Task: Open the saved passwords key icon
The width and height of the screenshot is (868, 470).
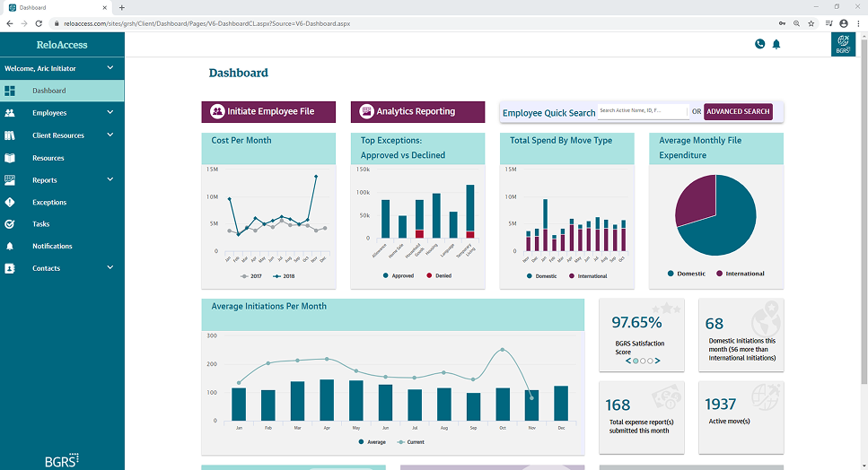Action: click(782, 23)
